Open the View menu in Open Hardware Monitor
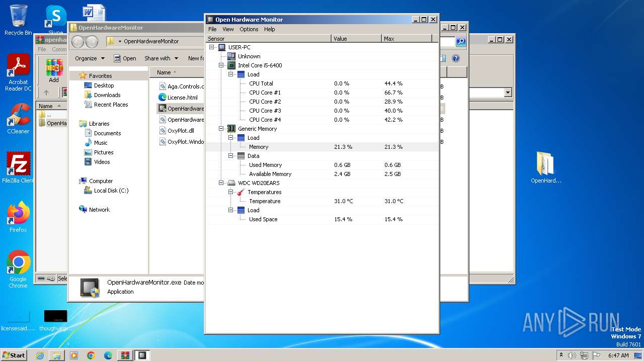 228,29
